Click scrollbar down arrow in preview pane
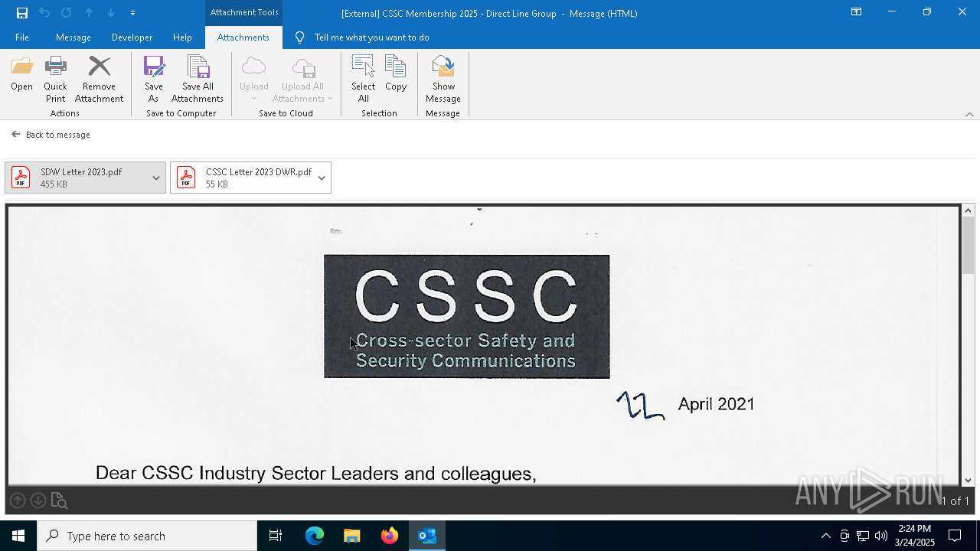The image size is (980, 551). click(969, 481)
